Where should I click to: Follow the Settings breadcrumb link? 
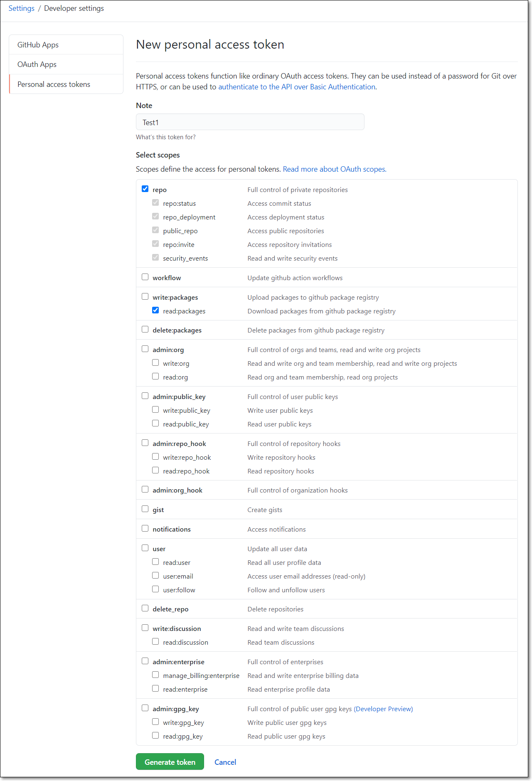pos(22,8)
